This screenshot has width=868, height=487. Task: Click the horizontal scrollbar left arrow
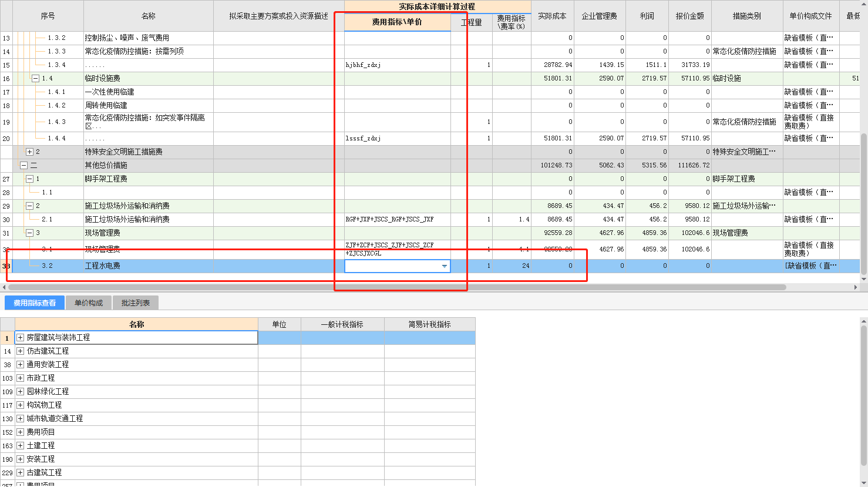tap(4, 287)
